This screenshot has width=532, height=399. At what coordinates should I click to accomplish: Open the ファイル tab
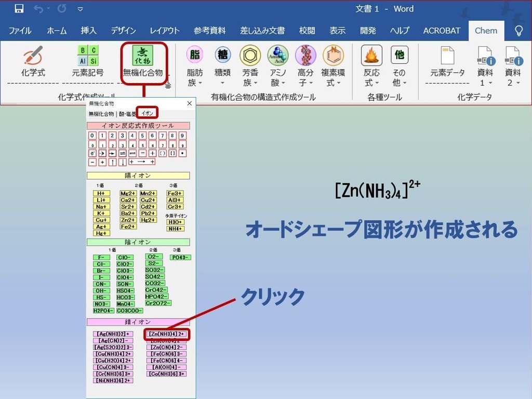tap(20, 31)
